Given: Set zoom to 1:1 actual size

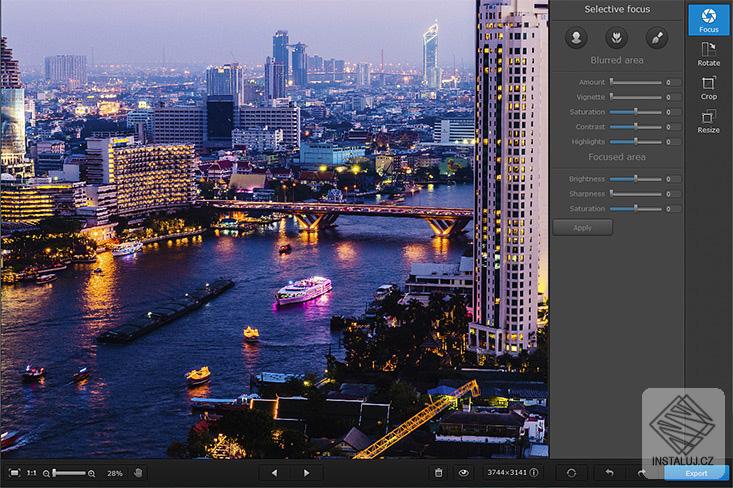Looking at the screenshot, I should [31, 473].
